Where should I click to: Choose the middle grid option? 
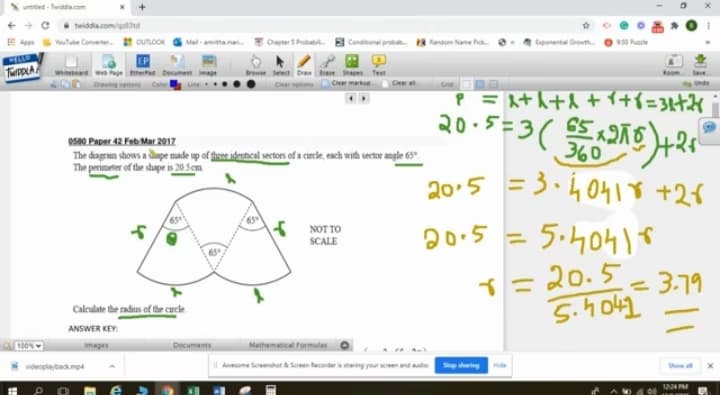pyautogui.click(x=480, y=84)
